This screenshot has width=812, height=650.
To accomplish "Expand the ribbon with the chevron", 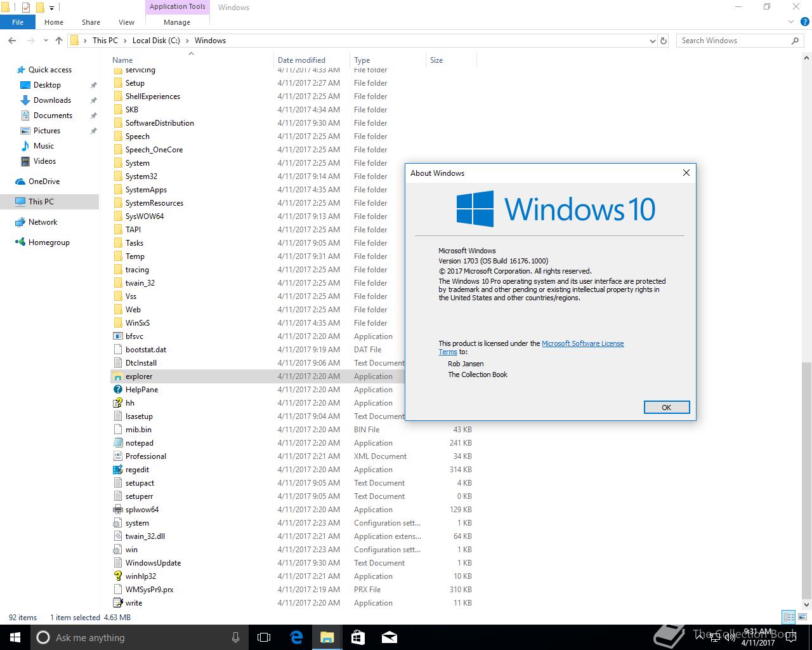I will click(x=790, y=22).
